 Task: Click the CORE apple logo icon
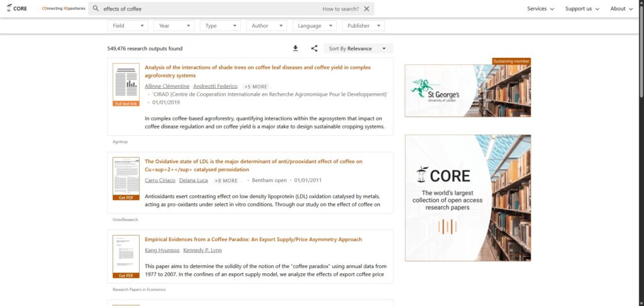pyautogui.click(x=9, y=8)
